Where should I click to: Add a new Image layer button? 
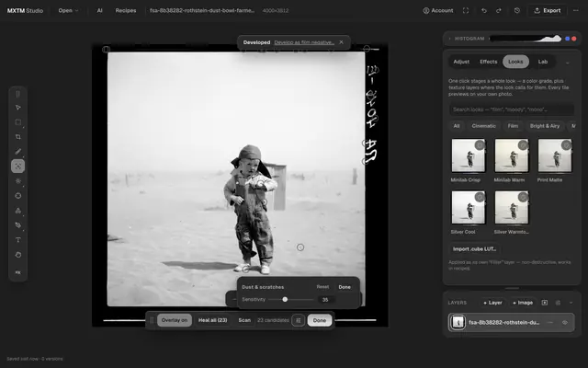click(523, 303)
